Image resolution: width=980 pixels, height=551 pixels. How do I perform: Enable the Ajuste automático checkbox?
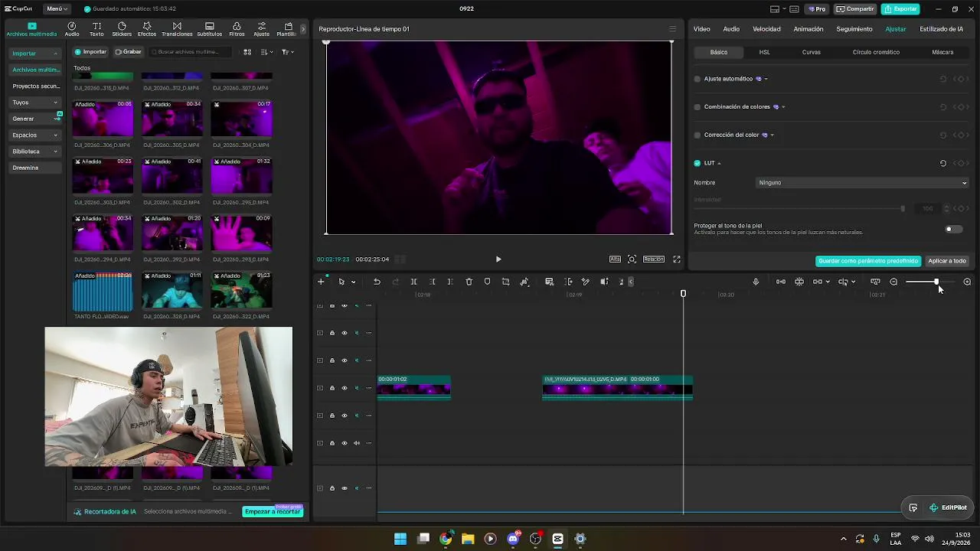tap(697, 79)
